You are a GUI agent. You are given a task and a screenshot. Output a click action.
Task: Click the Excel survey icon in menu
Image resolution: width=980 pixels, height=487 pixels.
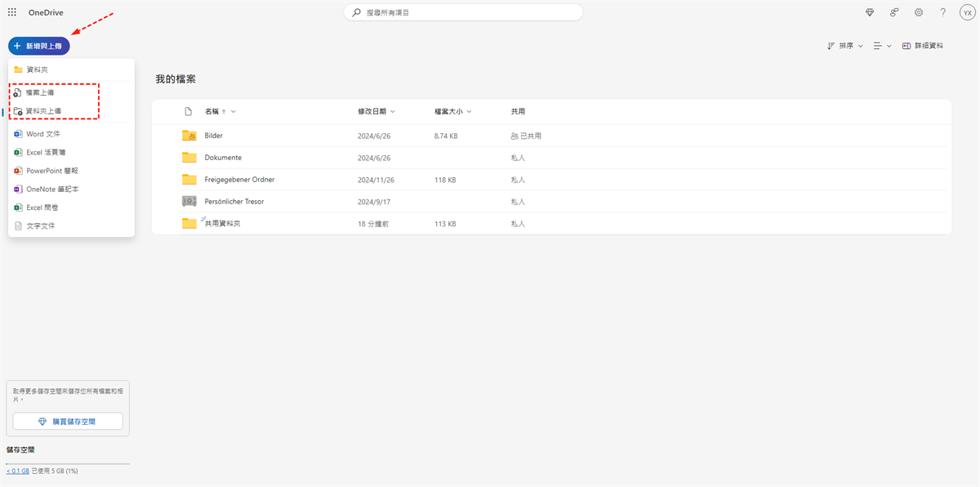18,208
